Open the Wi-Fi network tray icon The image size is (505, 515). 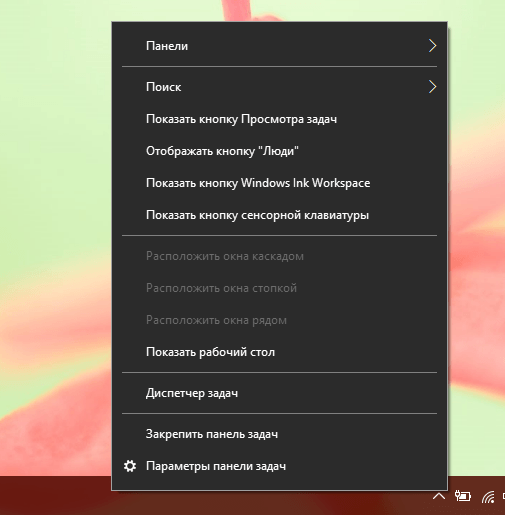click(488, 497)
